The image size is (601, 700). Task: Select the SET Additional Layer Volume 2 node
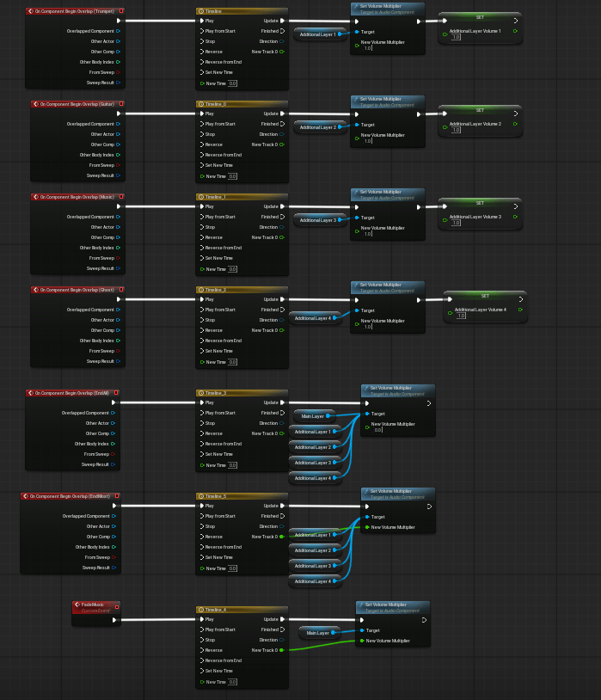[x=480, y=110]
